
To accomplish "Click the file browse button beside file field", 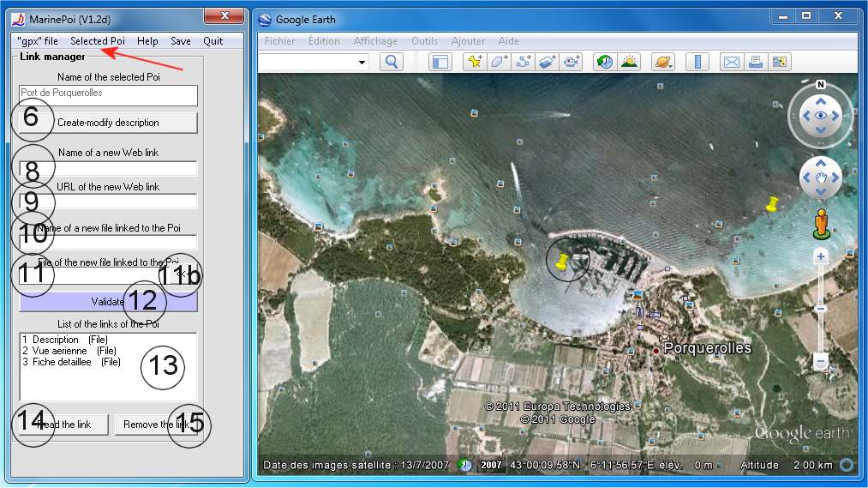I will tap(184, 274).
